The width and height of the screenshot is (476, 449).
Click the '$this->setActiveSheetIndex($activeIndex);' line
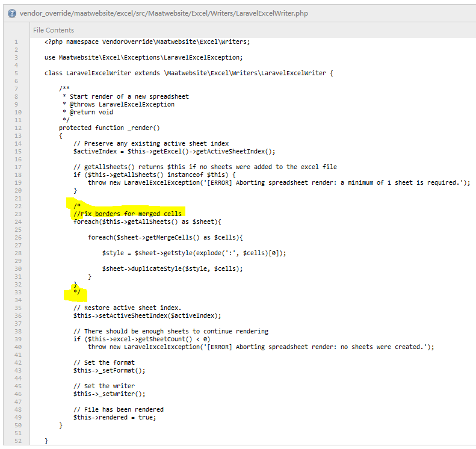tap(147, 316)
